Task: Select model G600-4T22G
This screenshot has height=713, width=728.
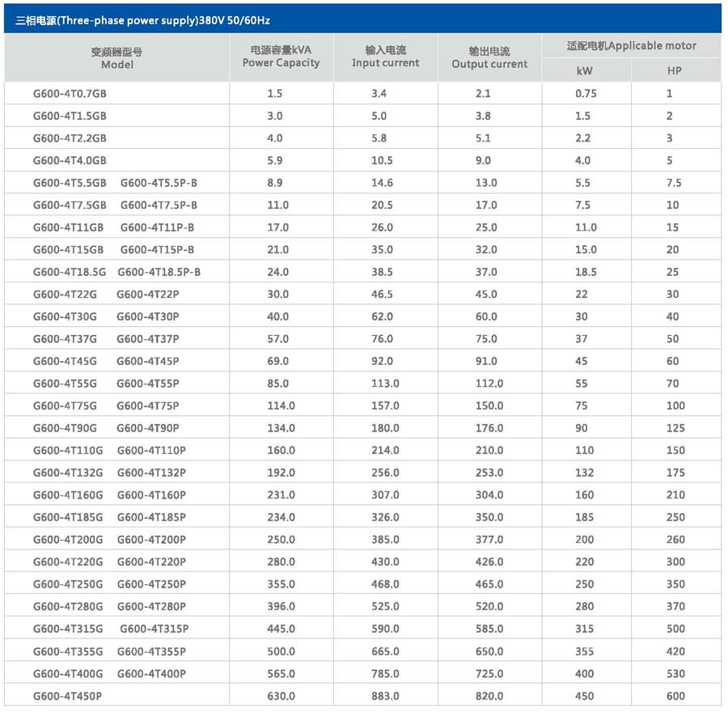Action: (x=65, y=294)
